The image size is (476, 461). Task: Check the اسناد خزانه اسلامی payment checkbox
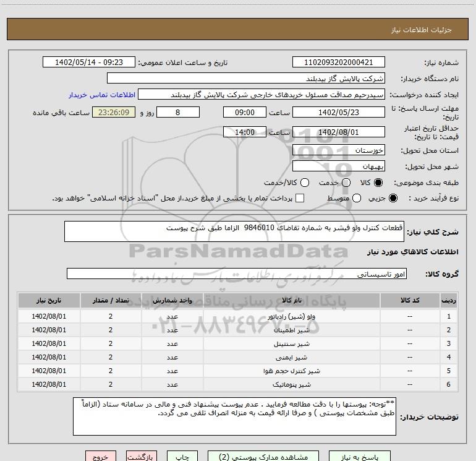tap(300, 198)
